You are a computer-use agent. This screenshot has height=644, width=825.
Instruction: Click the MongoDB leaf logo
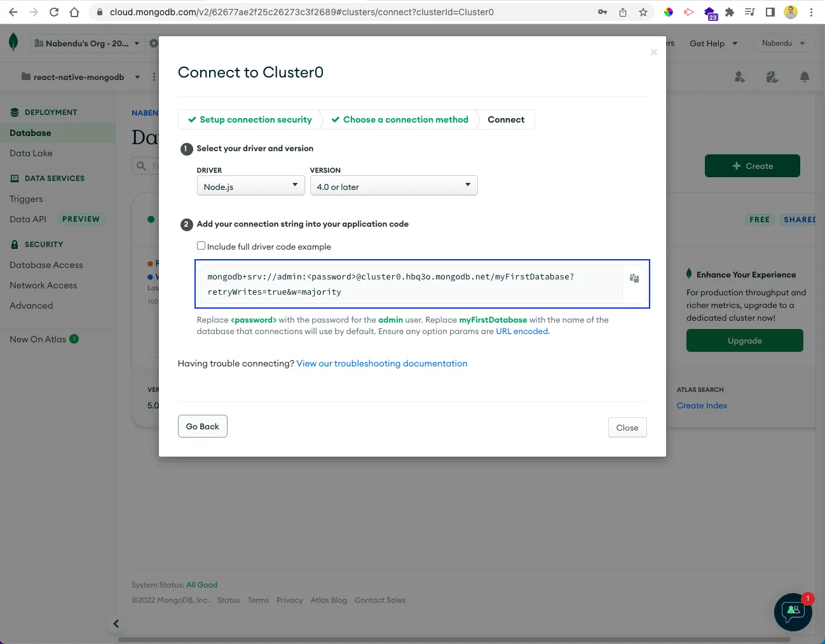(x=13, y=43)
